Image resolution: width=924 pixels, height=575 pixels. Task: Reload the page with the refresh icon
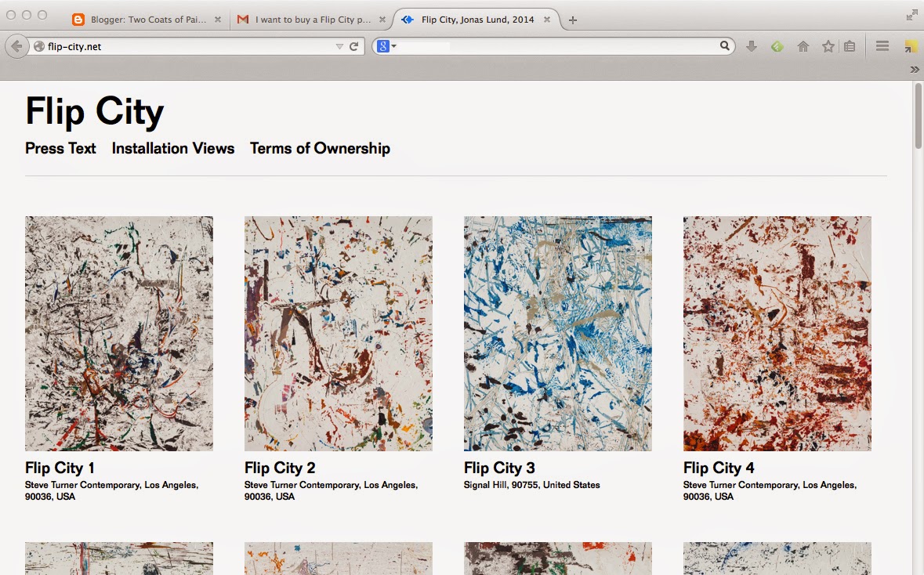pos(354,47)
